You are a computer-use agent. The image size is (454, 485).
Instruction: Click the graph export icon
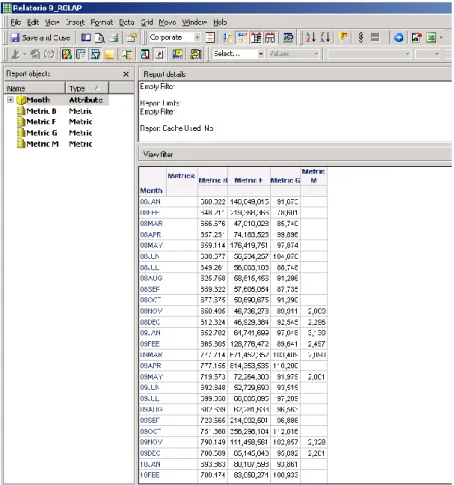coord(416,38)
